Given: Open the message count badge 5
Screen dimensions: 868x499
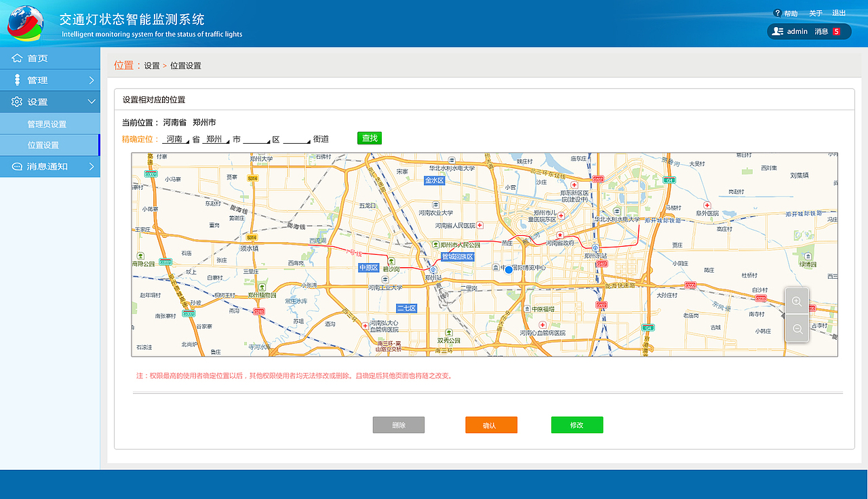Looking at the screenshot, I should tap(837, 31).
